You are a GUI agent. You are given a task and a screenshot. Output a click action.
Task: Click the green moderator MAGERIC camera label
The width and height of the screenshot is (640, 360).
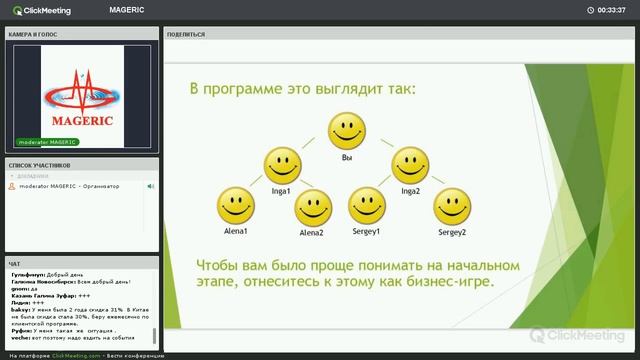point(47,142)
